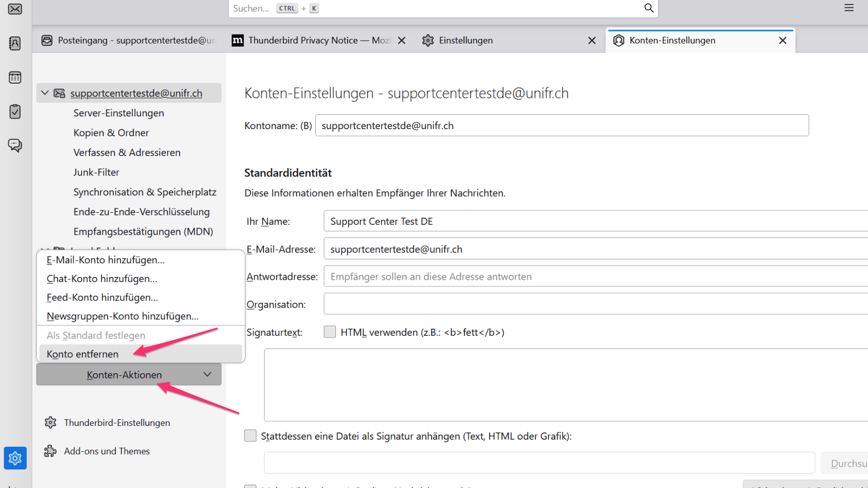Collapse the supportcentertestde@unifr.ch account tree
Viewport: 868px width, 488px height.
coord(45,93)
